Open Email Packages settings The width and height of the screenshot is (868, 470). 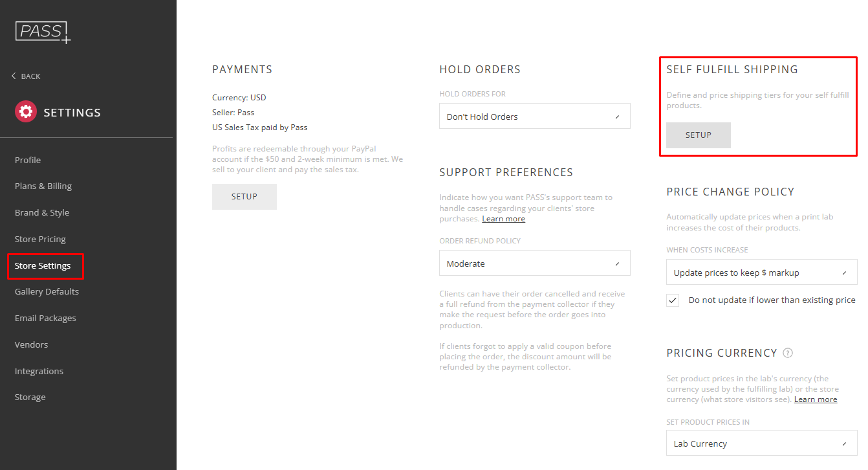coord(45,318)
